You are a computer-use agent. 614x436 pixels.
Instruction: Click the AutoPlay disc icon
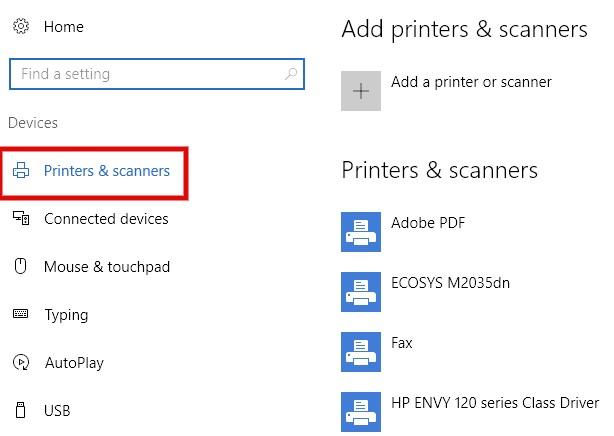pyautogui.click(x=20, y=363)
